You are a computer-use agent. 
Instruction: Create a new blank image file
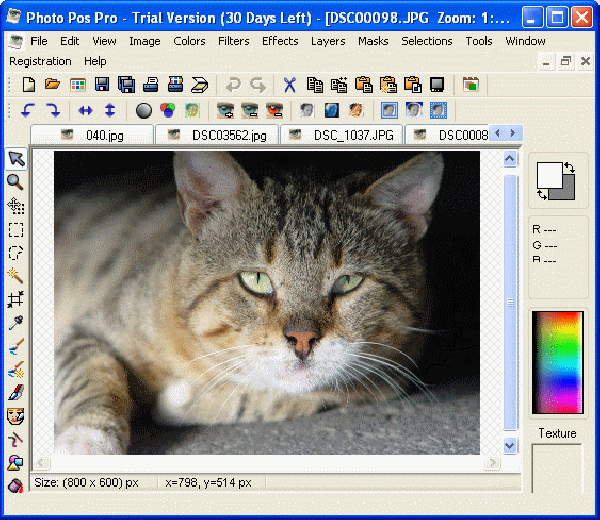point(29,85)
